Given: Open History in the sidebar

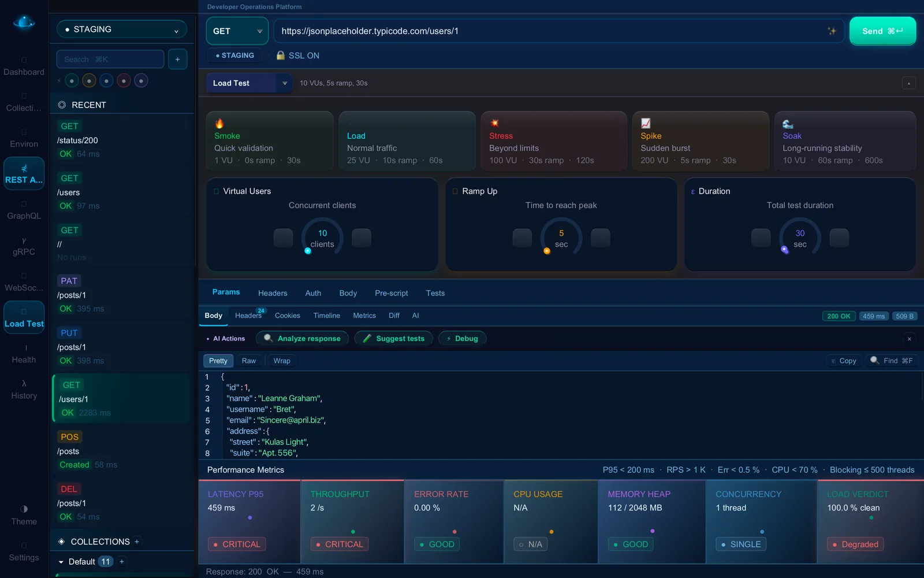Looking at the screenshot, I should click(x=24, y=390).
